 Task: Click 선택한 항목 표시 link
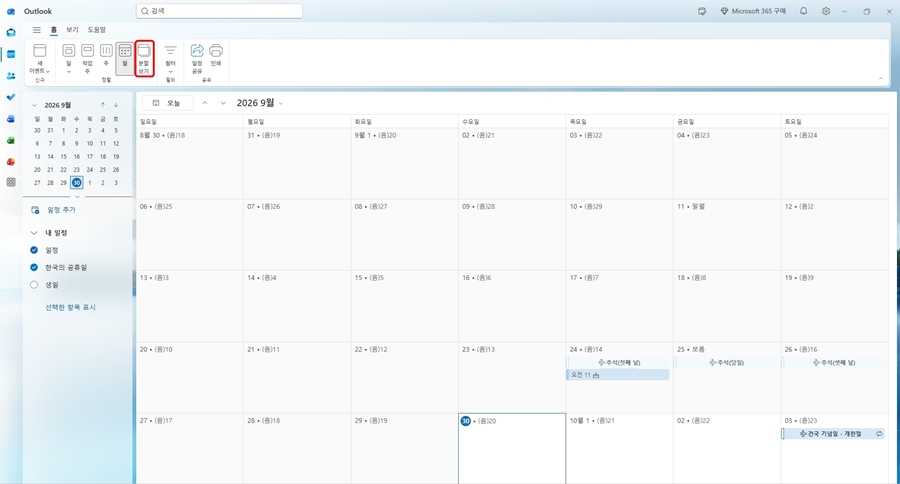[71, 308]
